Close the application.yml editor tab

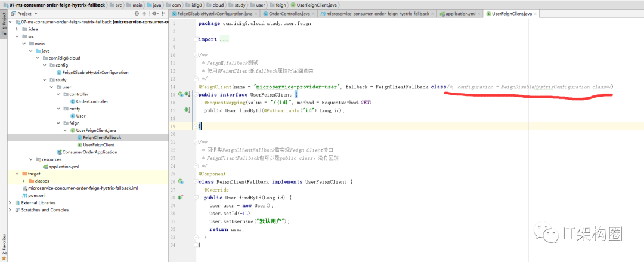click(x=479, y=14)
